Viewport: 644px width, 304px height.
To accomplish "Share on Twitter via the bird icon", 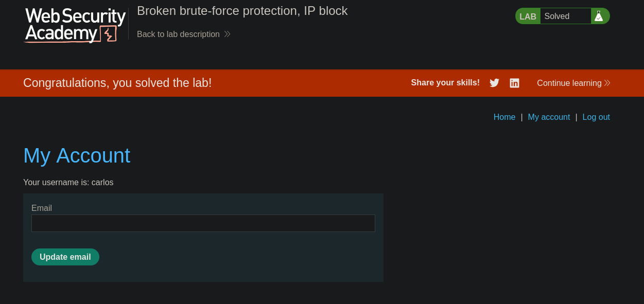I will (494, 83).
